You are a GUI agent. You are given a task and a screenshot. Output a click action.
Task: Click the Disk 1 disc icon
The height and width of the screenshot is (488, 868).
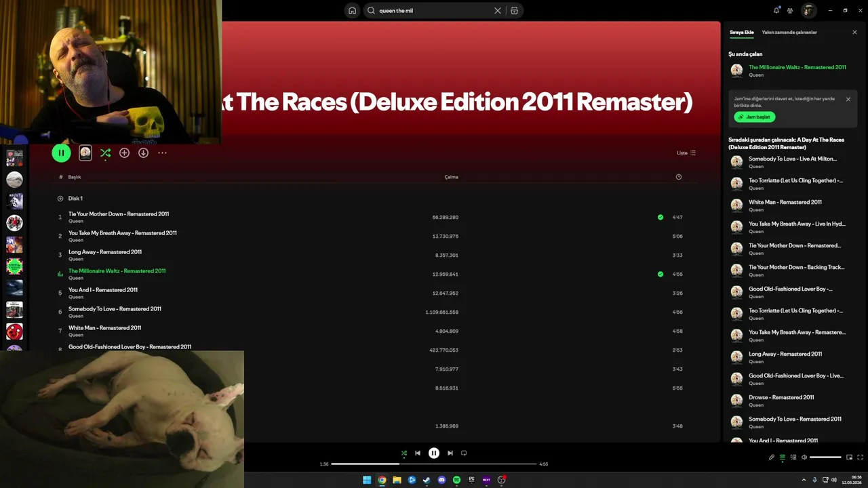[x=60, y=199]
